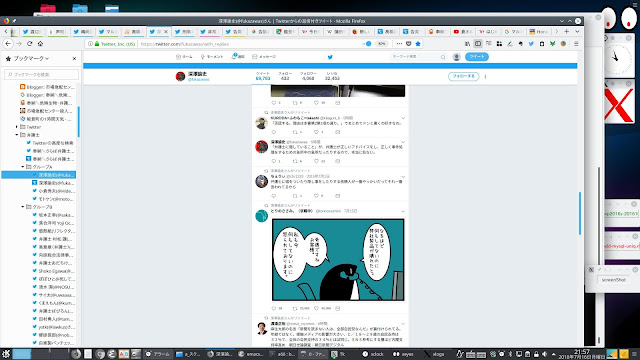Toggle the blue bookmark star

pyautogui.click(x=418, y=44)
